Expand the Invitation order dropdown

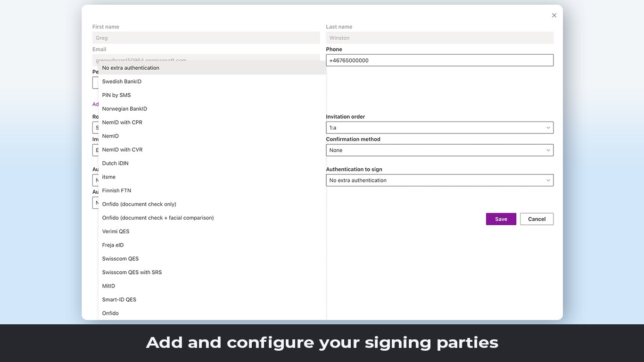tap(439, 128)
